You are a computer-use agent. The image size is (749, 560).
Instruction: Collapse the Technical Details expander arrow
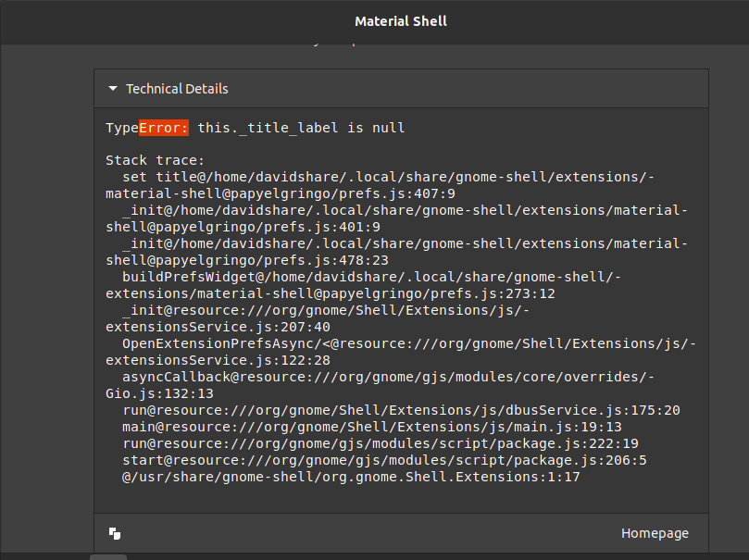(113, 88)
